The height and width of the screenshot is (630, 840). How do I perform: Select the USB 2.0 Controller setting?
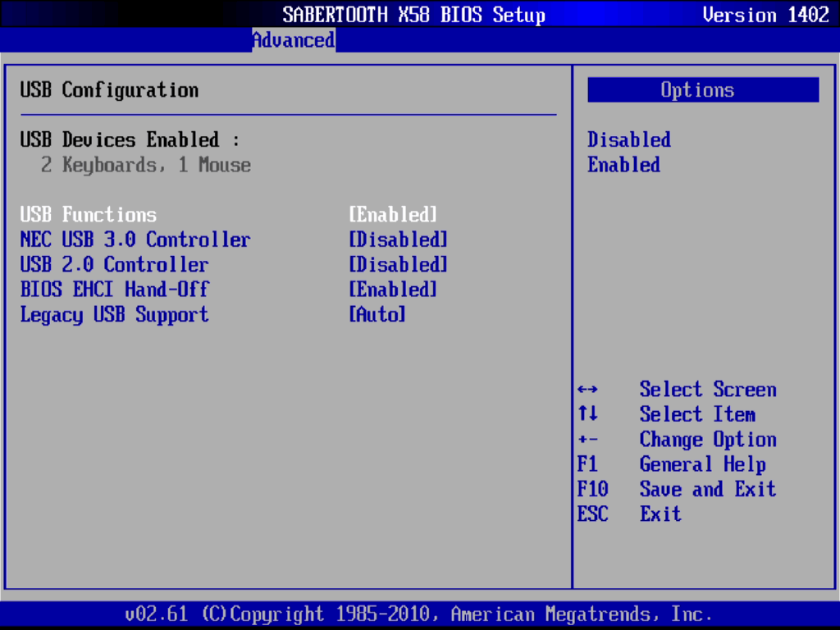114,265
